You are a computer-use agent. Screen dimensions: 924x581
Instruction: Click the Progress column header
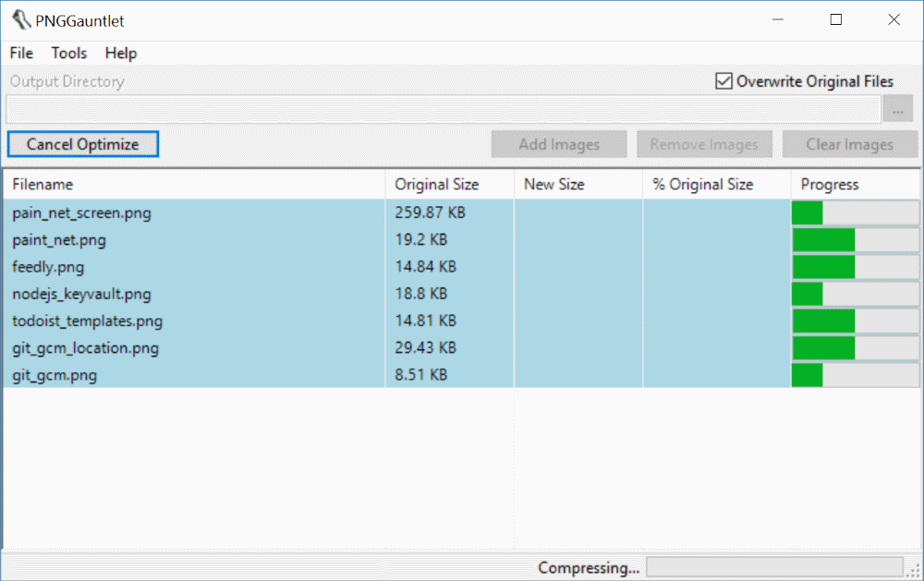[855, 185]
